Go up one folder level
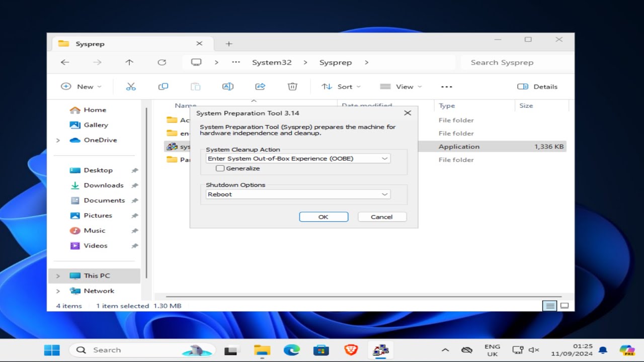 point(129,62)
